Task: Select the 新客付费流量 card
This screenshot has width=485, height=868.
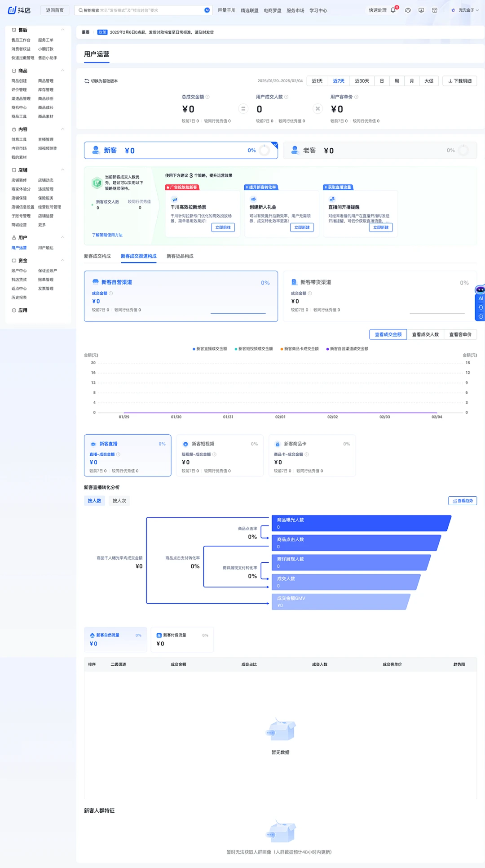Action: [x=182, y=640]
